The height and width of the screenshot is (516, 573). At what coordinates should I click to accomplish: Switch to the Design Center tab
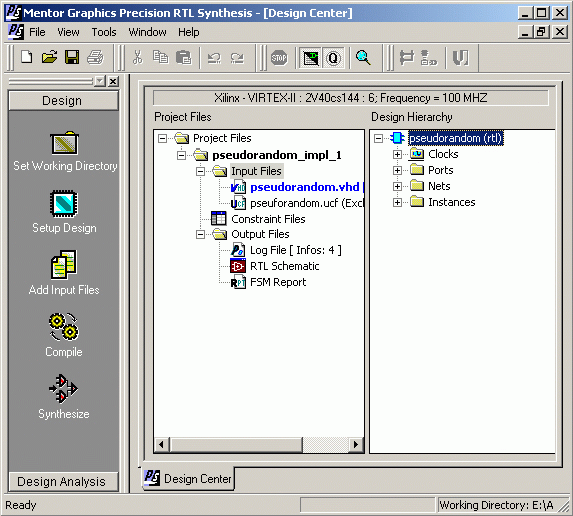coord(189,478)
